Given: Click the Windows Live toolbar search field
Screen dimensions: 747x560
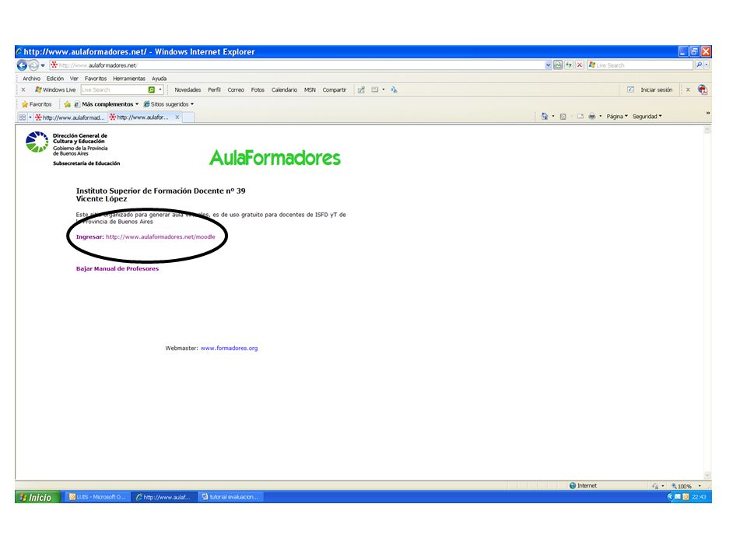Looking at the screenshot, I should point(114,89).
